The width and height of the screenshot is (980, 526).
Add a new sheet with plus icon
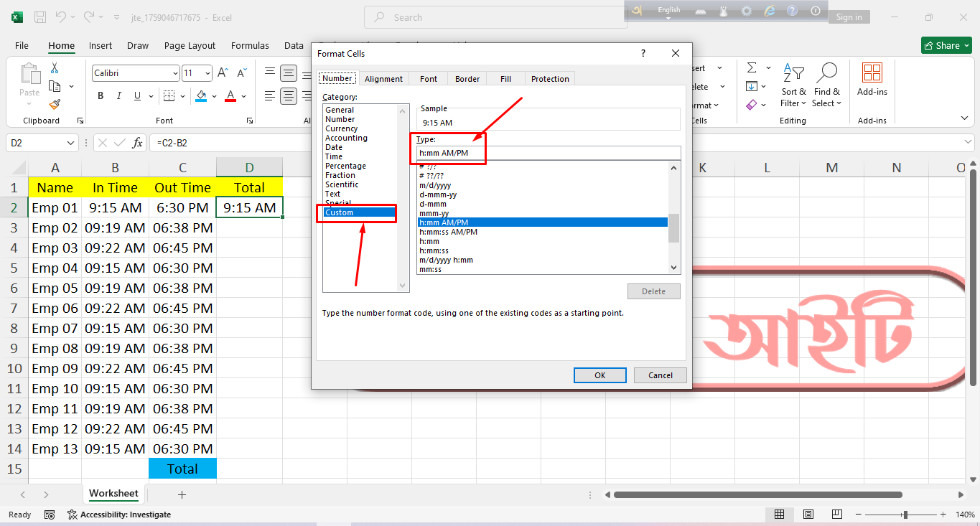click(x=182, y=494)
